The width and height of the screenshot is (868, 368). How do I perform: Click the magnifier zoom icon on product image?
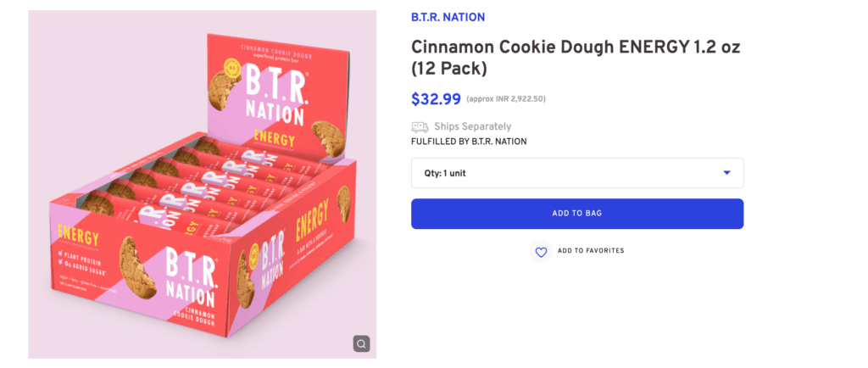pos(361,343)
